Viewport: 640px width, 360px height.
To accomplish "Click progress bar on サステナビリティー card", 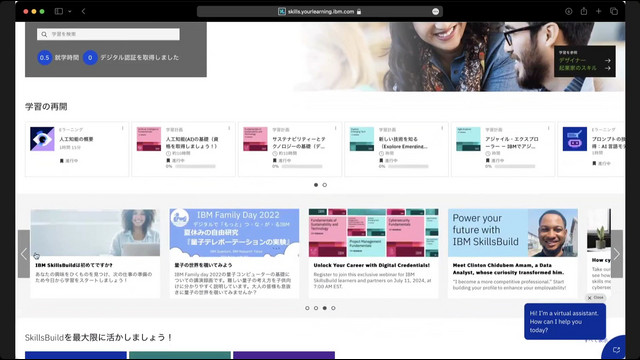I will click(x=302, y=167).
